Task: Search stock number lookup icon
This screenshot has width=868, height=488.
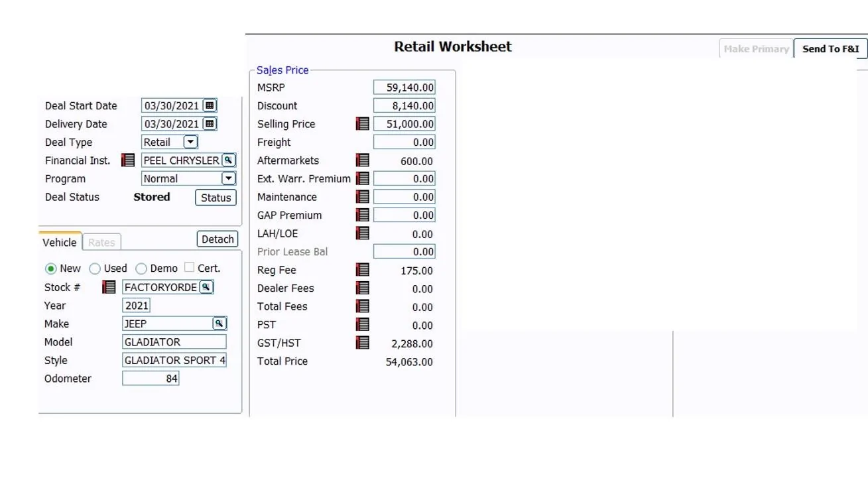Action: [206, 287]
